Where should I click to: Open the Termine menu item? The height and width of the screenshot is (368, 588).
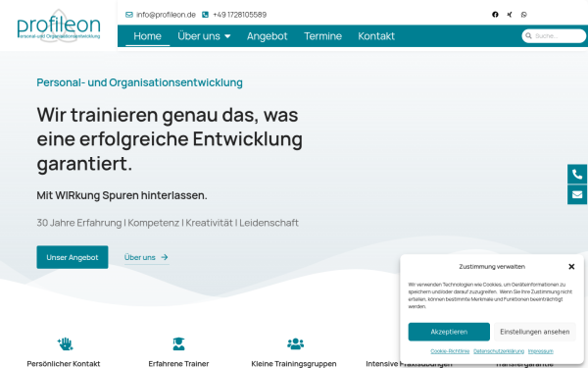click(322, 36)
